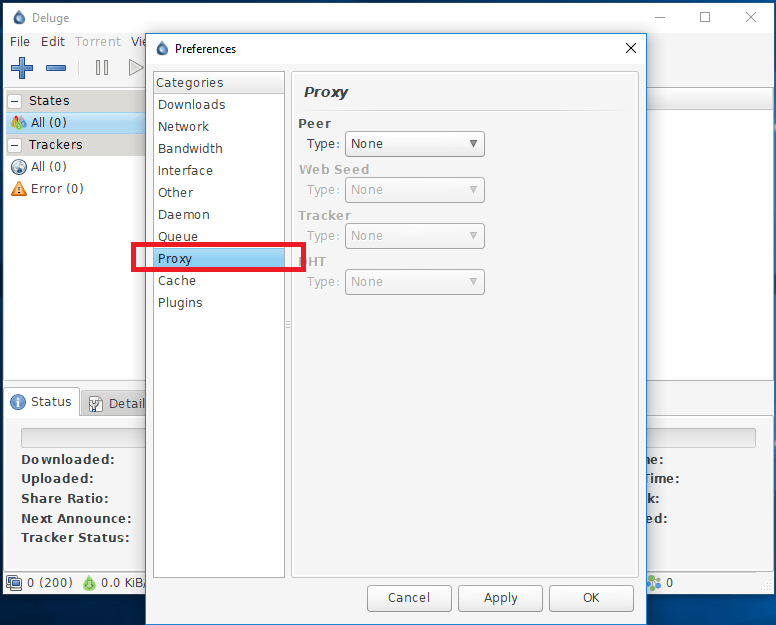This screenshot has width=776, height=625.
Task: Click the Categories column header
Action: [219, 83]
